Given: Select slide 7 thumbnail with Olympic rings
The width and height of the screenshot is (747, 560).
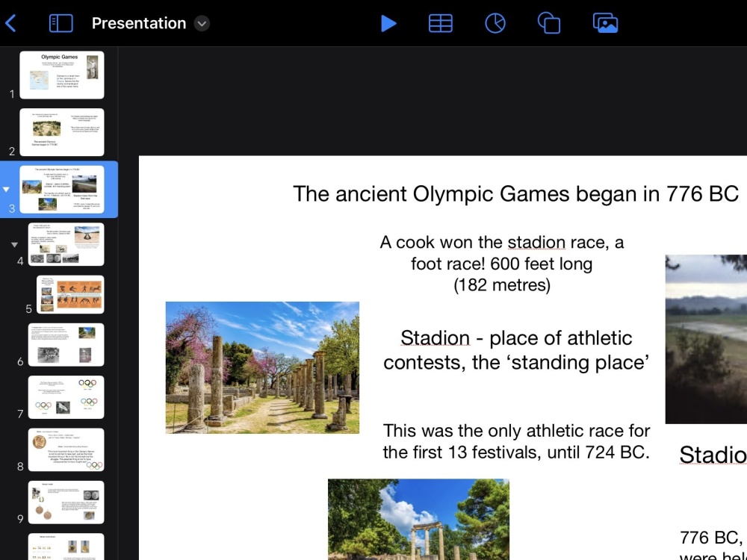Looking at the screenshot, I should 66,397.
